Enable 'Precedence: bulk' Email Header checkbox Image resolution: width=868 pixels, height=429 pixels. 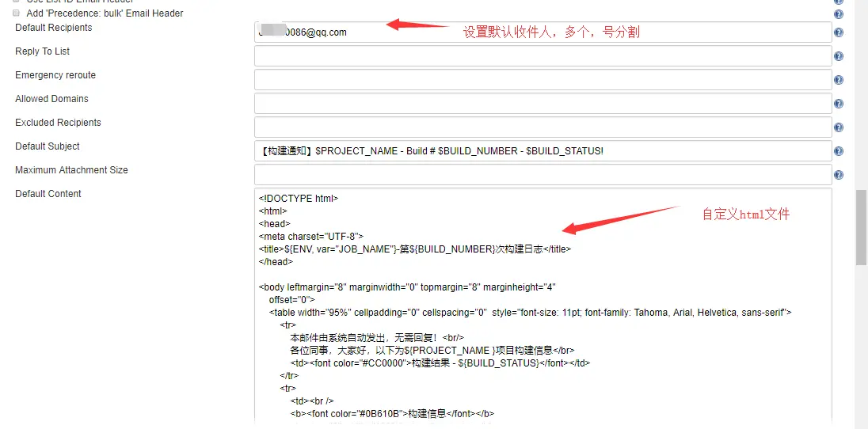16,13
